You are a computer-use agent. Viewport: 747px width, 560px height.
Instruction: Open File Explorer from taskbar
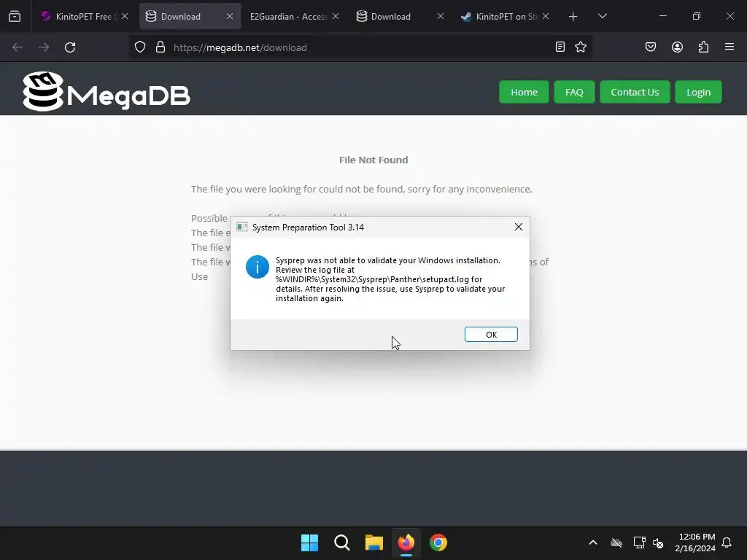pos(374,542)
